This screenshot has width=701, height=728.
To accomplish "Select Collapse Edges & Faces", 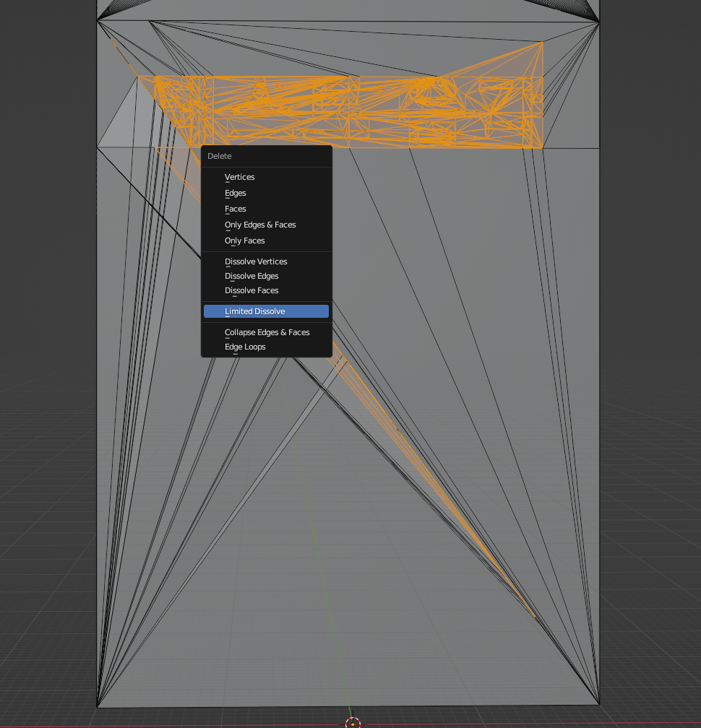I will tap(266, 332).
